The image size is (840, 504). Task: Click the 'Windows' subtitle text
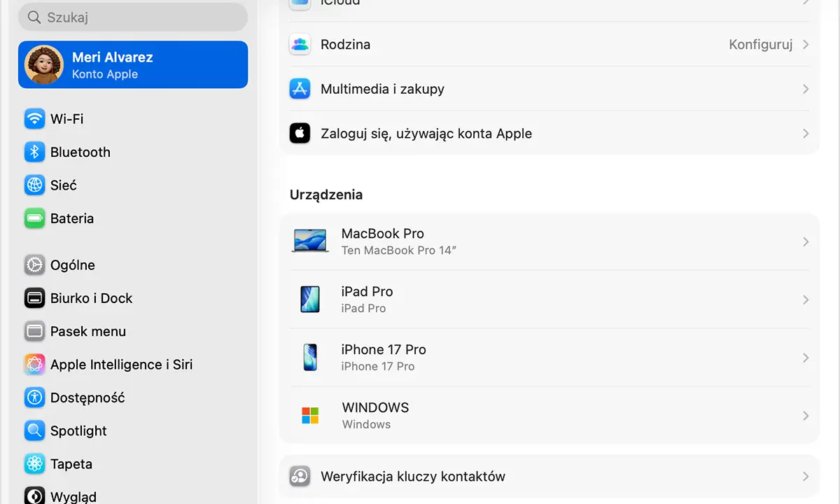pos(366,424)
